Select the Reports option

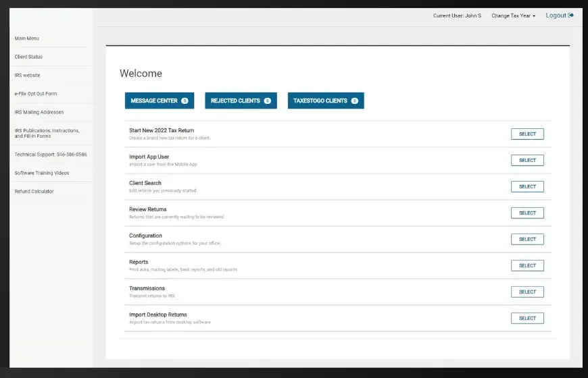[527, 265]
